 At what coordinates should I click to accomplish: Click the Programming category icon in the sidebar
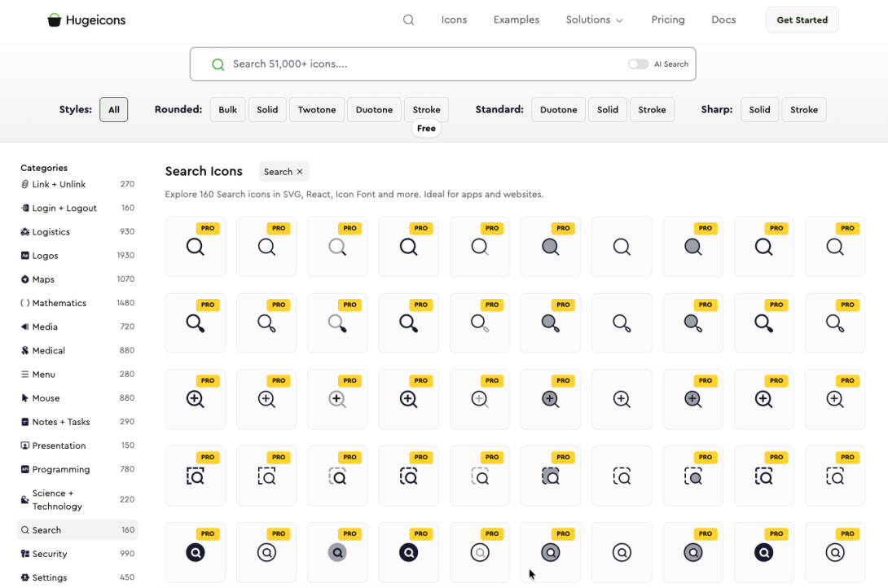[x=25, y=469]
